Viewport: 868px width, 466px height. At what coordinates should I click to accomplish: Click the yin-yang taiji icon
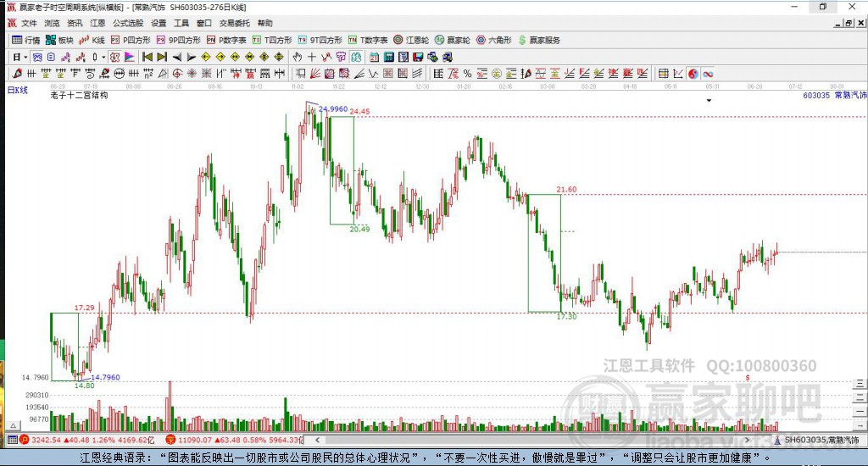(x=693, y=73)
